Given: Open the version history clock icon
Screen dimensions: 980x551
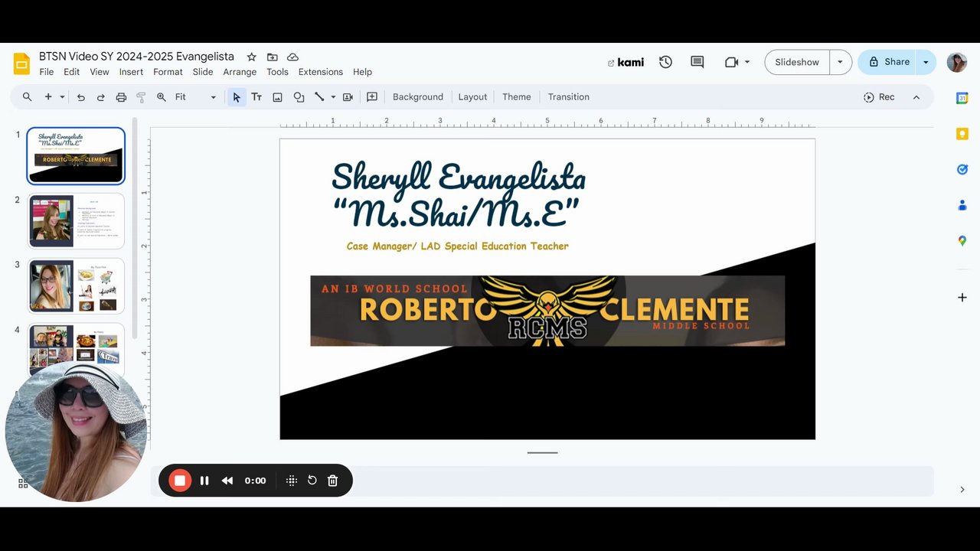Looking at the screenshot, I should [x=665, y=62].
